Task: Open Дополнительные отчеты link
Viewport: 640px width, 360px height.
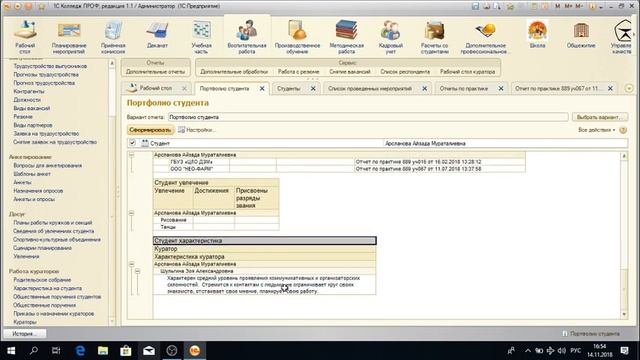Action: pos(156,71)
